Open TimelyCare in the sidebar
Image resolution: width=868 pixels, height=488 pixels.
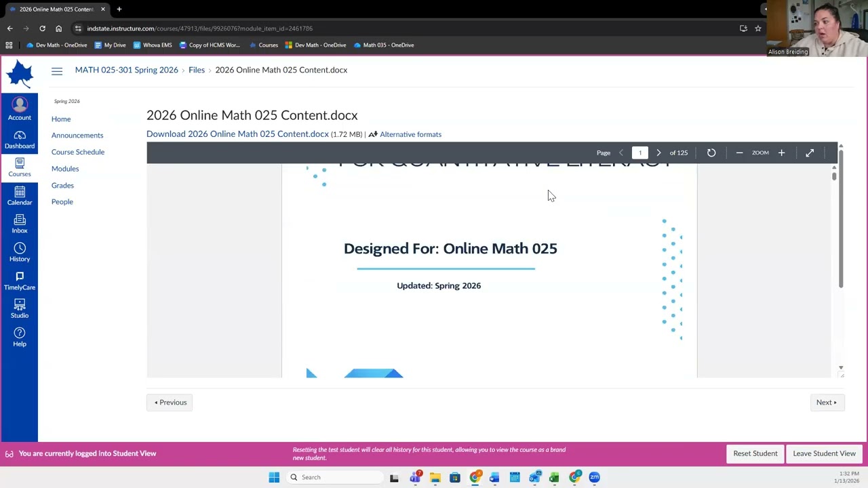(19, 281)
